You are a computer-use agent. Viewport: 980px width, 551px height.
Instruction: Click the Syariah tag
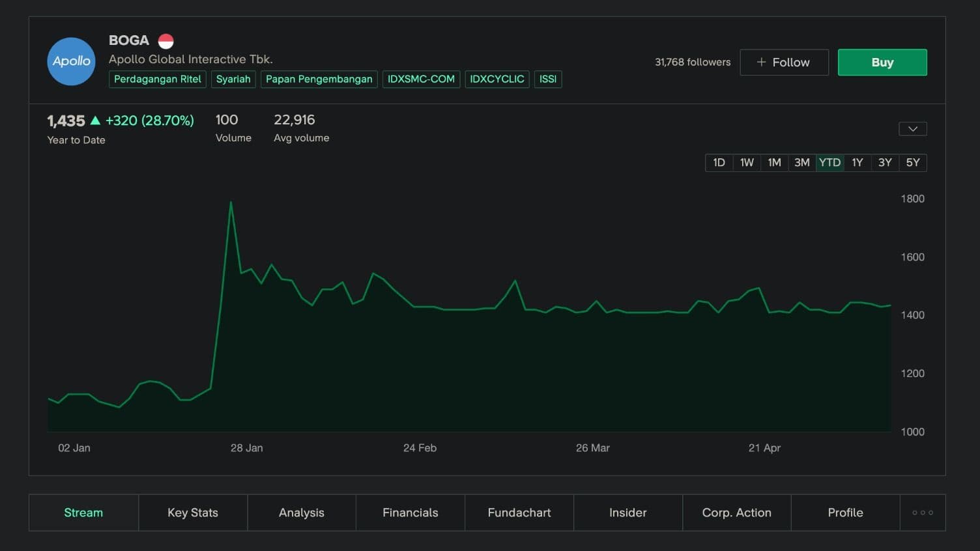point(233,79)
